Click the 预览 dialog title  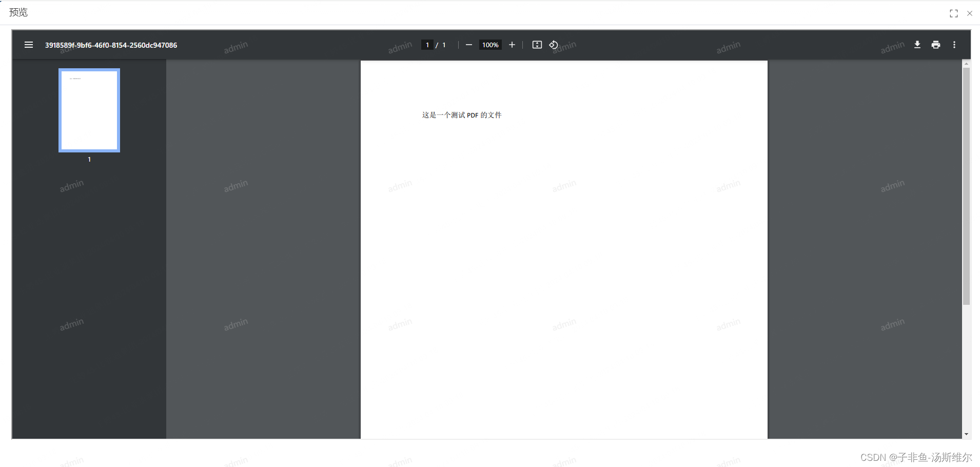point(18,12)
